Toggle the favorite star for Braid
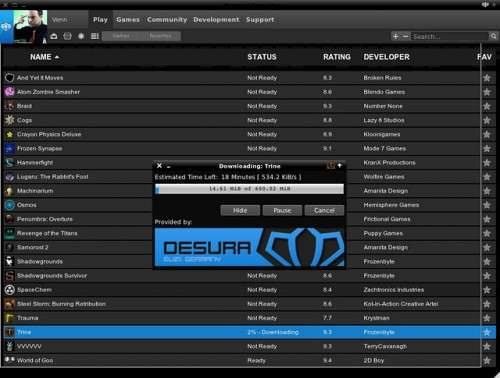This screenshot has width=500, height=378. pyautogui.click(x=487, y=106)
